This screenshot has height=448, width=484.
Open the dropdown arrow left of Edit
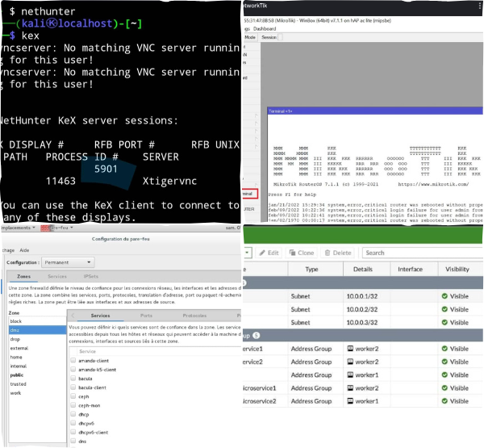coord(247,253)
